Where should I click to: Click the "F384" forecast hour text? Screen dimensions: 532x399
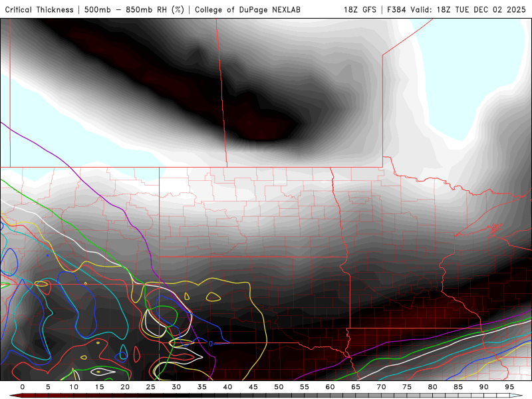coord(397,10)
